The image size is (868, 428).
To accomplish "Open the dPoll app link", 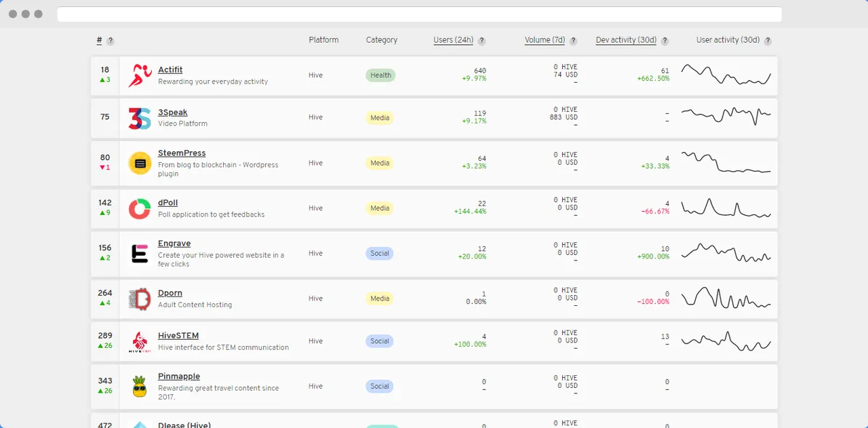I will pyautogui.click(x=168, y=203).
